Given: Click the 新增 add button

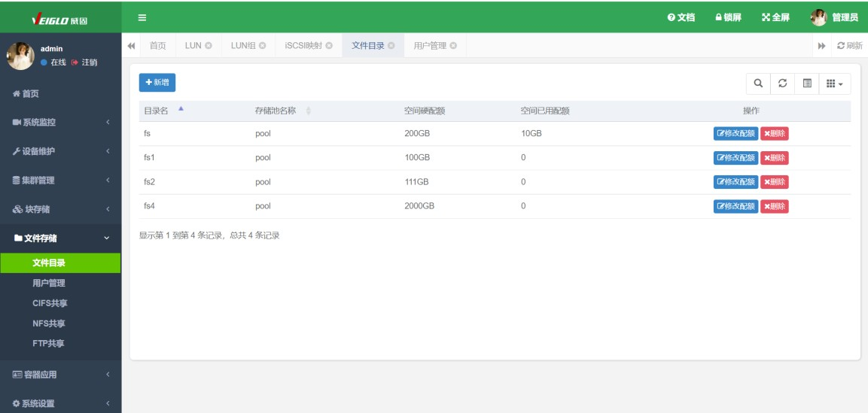Looking at the screenshot, I should pyautogui.click(x=157, y=83).
